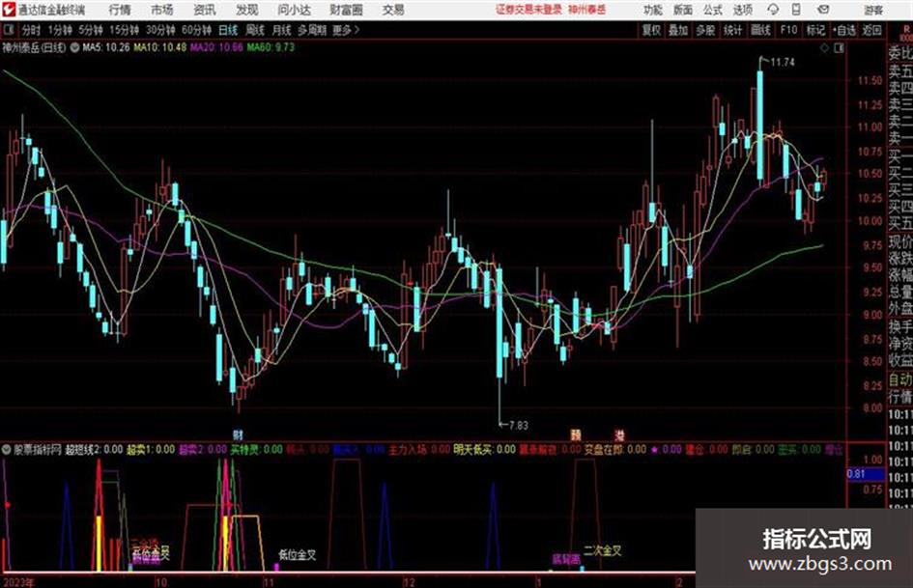The height and width of the screenshot is (588, 913).
Task: Open sub-indicator dropdown beside 股票指标网
Action: (7, 449)
